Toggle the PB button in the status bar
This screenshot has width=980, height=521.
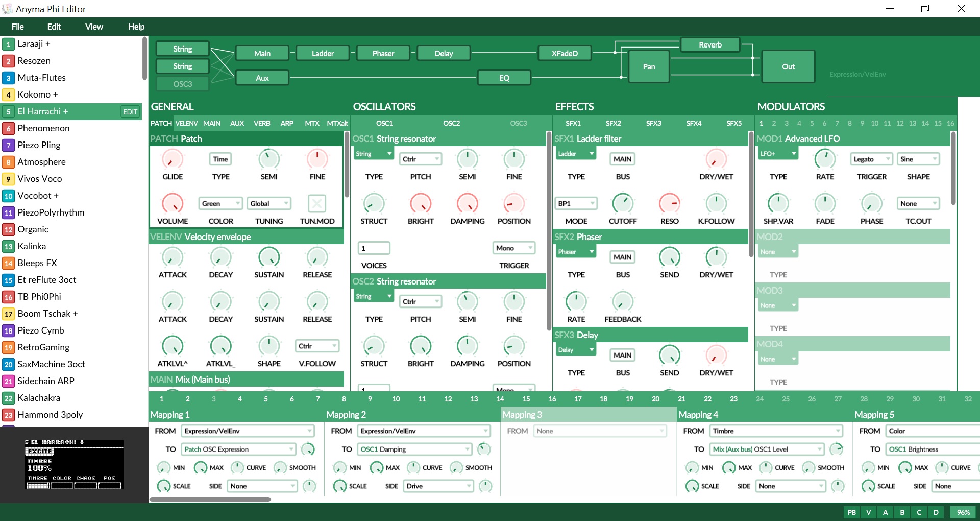tap(851, 512)
